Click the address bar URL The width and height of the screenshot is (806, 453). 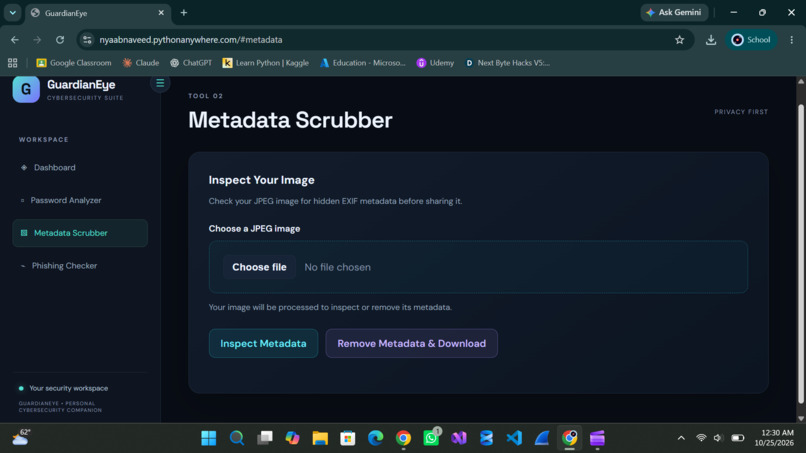(x=191, y=40)
